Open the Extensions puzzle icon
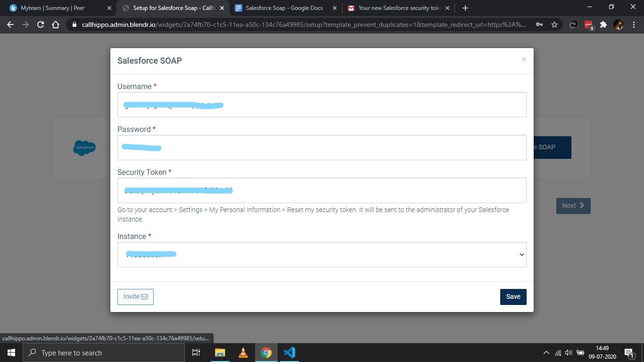Screen dimensions: 644x362 click(603, 25)
